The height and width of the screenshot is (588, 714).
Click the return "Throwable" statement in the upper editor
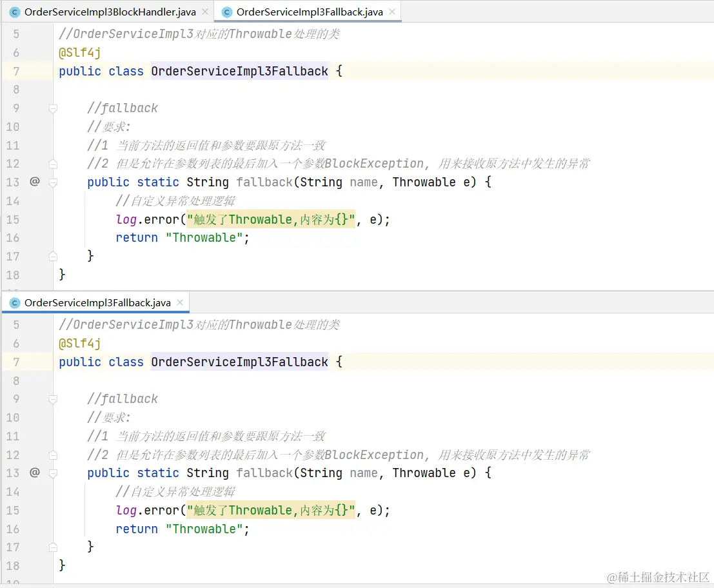183,237
